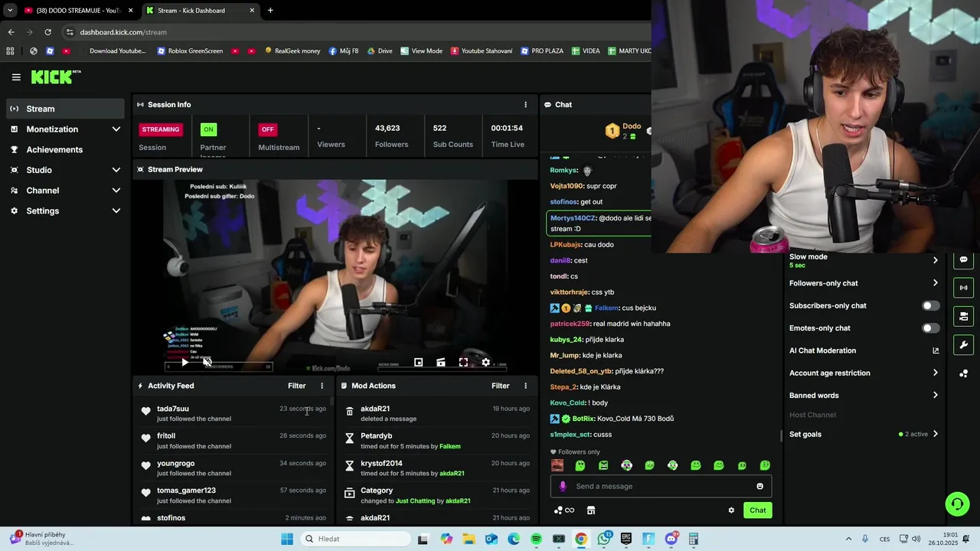Open Session Info options menu

pos(525,105)
